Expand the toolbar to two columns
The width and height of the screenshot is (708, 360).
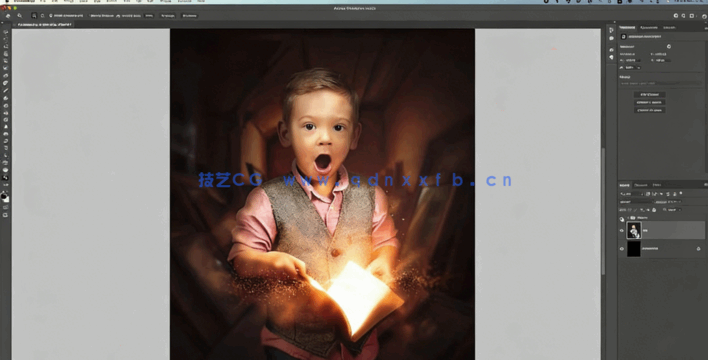(x=2, y=23)
